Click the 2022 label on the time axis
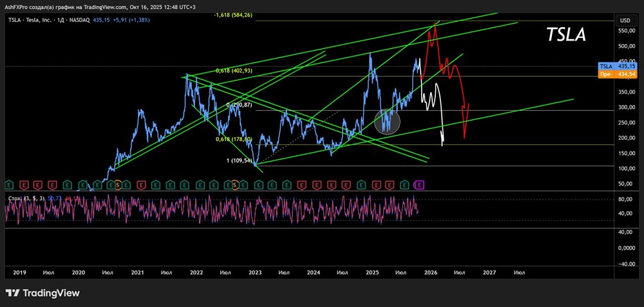The width and height of the screenshot is (644, 307). pyautogui.click(x=196, y=272)
